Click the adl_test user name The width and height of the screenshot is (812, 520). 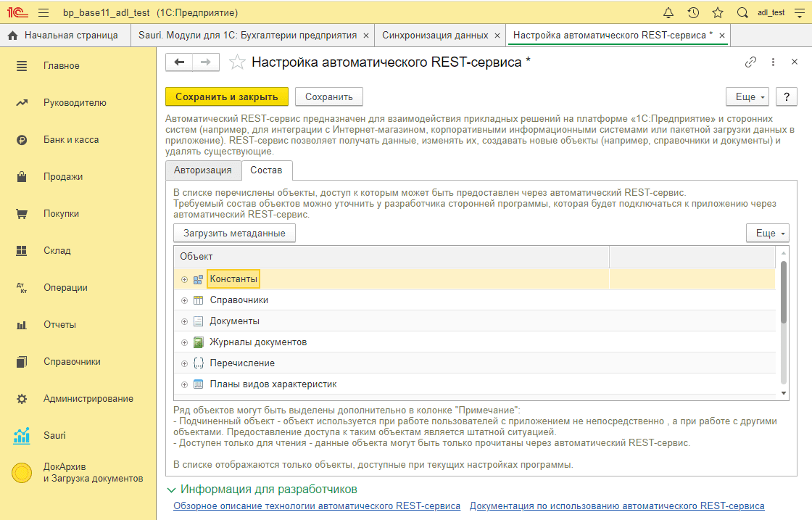pyautogui.click(x=771, y=13)
